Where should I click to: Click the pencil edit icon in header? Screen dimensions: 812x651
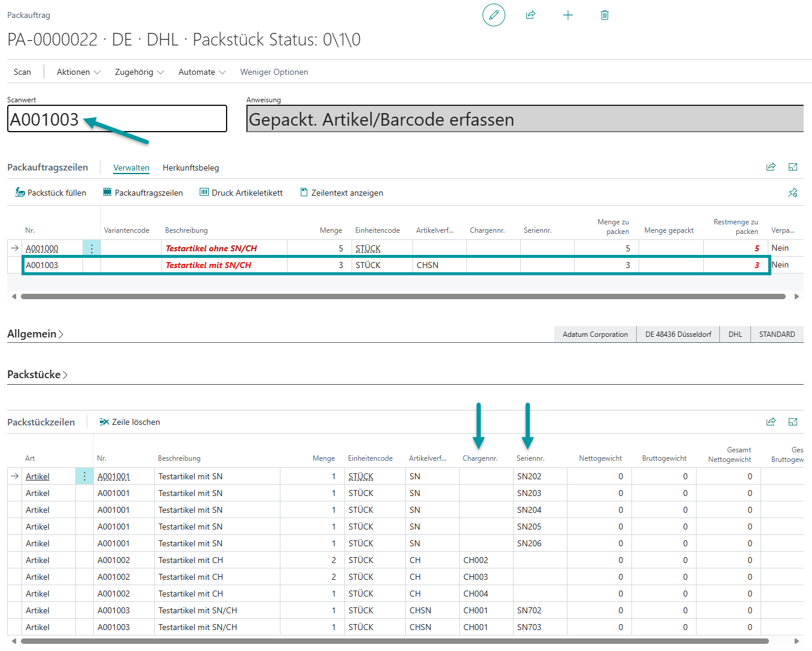pos(493,15)
